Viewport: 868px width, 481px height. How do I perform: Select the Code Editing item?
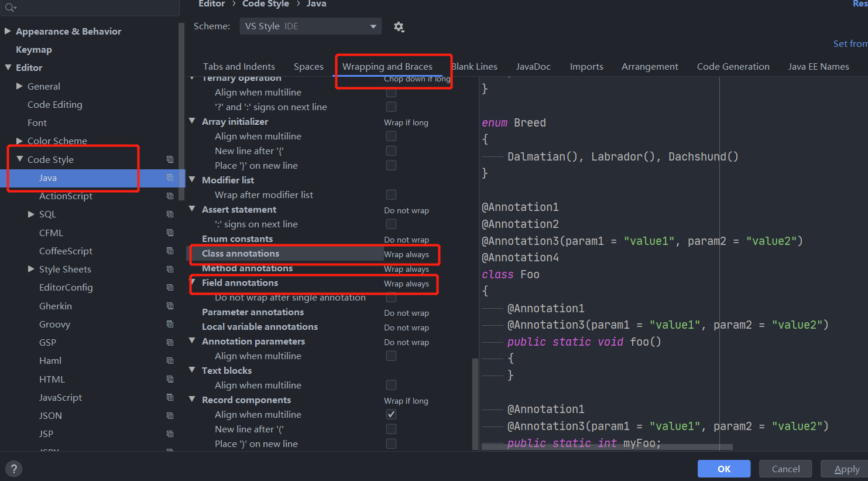tap(55, 104)
